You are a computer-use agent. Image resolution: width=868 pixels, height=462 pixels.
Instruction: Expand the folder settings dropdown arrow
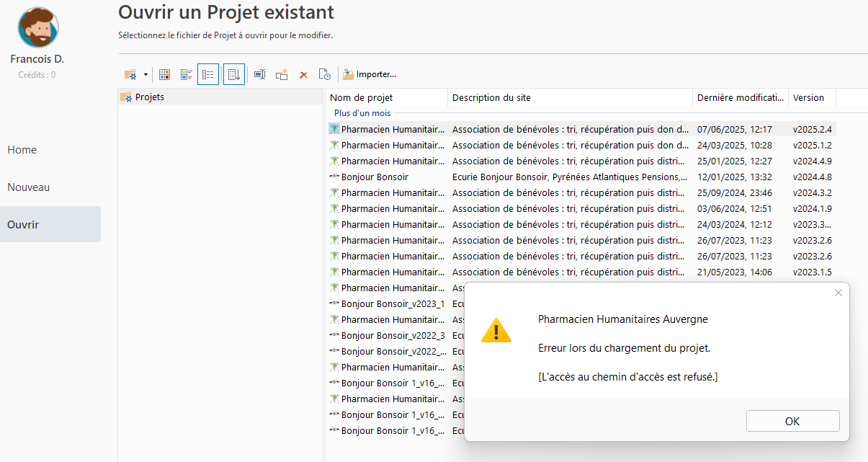[x=146, y=74]
